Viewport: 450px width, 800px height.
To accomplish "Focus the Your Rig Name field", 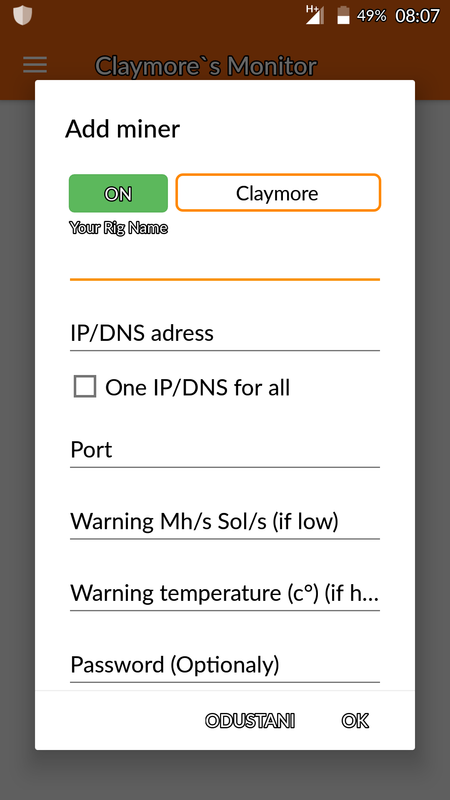I will click(224, 261).
